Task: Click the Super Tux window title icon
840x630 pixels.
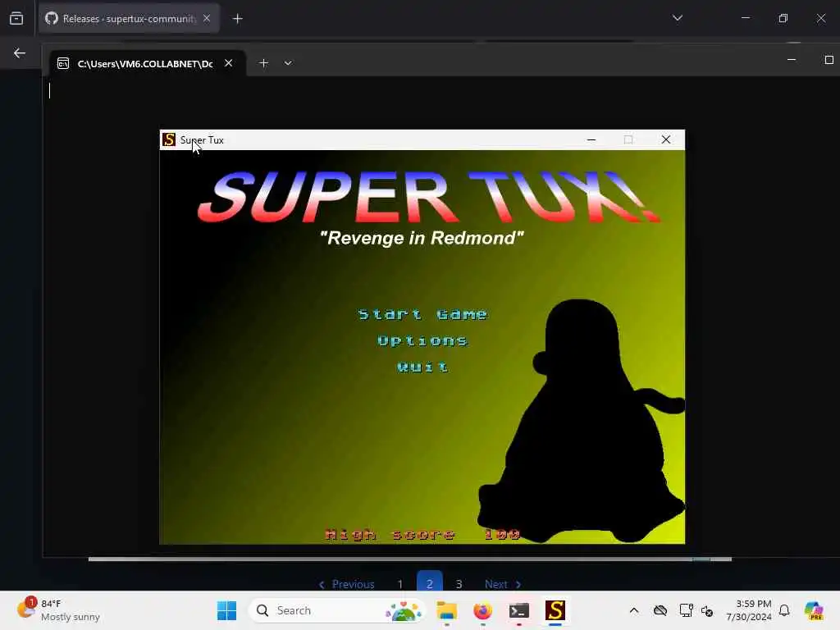Action: [x=169, y=139]
